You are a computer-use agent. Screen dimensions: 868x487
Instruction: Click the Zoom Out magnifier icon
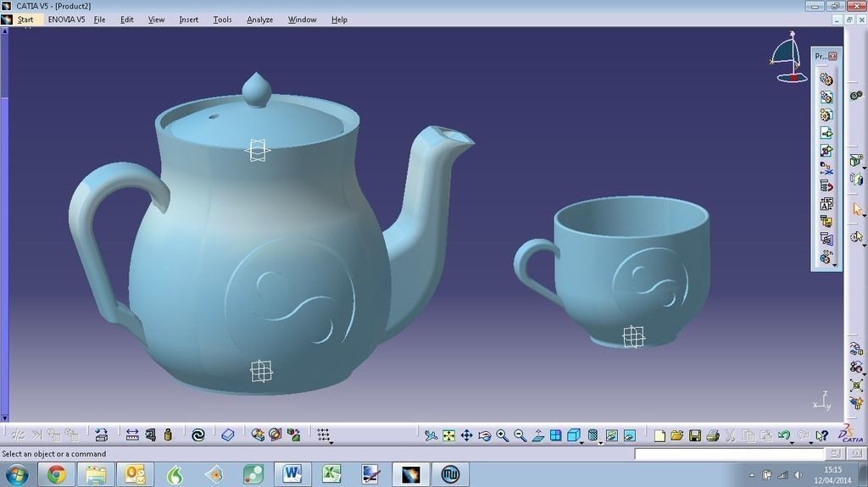tap(520, 435)
